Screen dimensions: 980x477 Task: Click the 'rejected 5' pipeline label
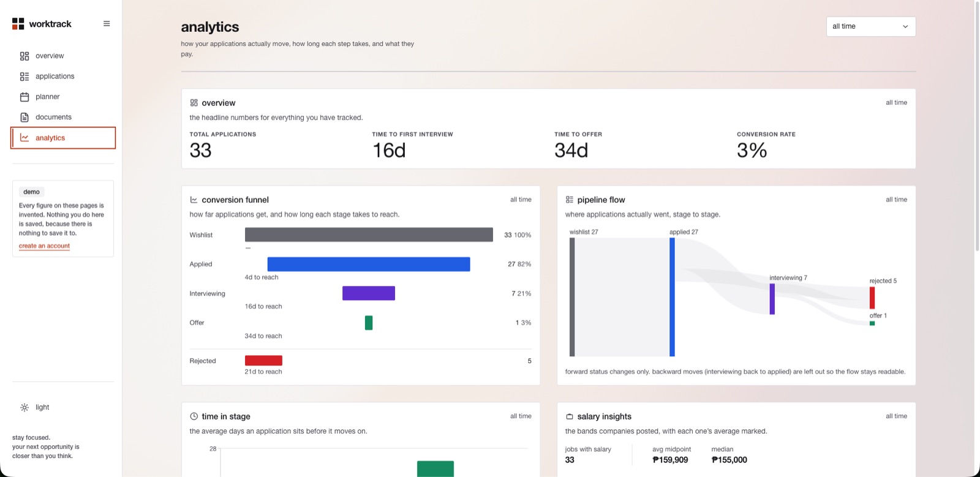coord(883,281)
